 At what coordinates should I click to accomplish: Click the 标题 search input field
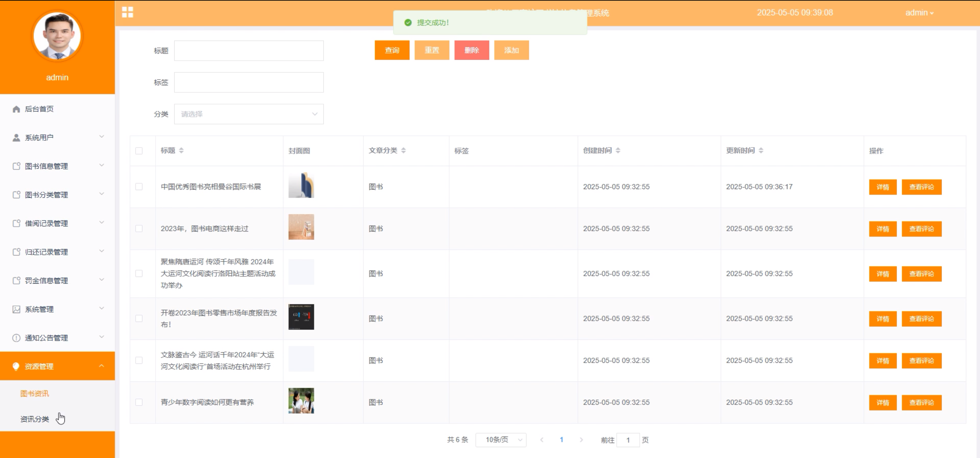(249, 51)
